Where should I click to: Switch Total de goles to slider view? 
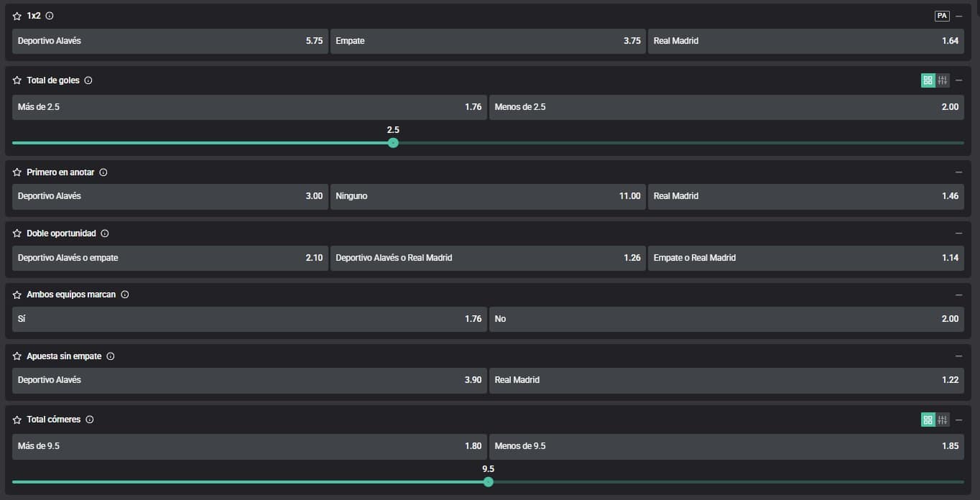pyautogui.click(x=943, y=80)
